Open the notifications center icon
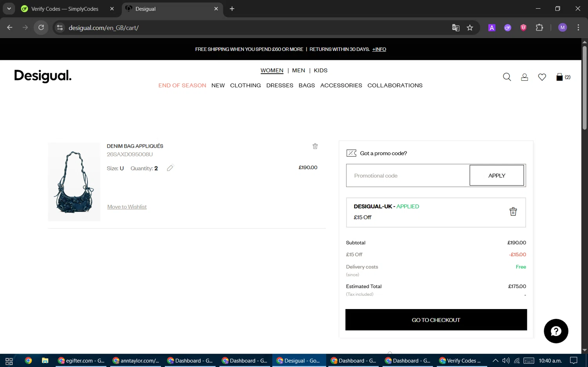588x367 pixels. point(574,361)
